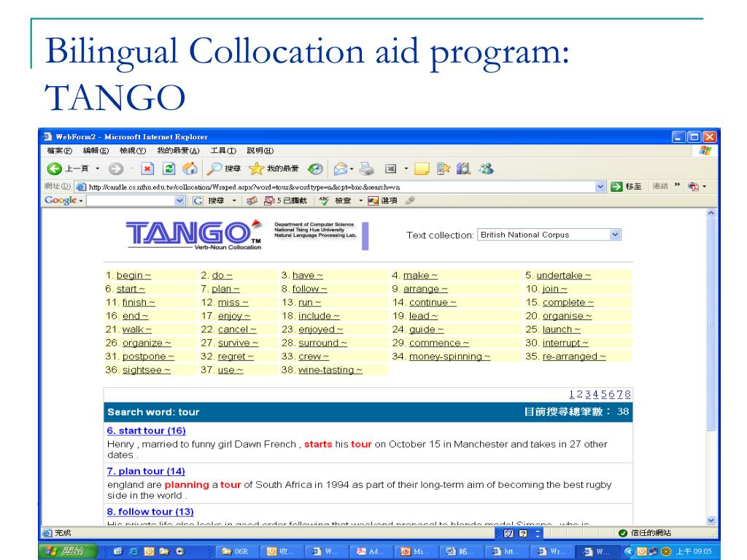The height and width of the screenshot is (560, 747).
Task: Click the 'undertake ~' collocation link
Action: coord(564,275)
